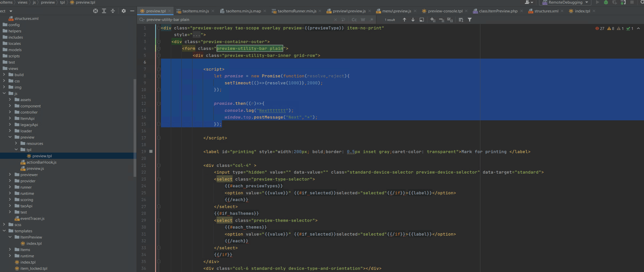
Task: Toggle match case (Cc) in search bar
Action: tap(354, 20)
